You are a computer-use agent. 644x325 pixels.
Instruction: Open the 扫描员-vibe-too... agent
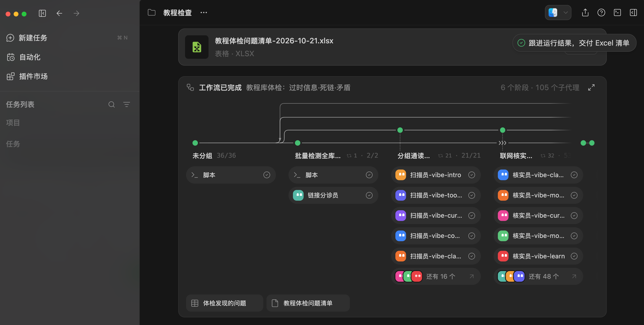point(436,195)
